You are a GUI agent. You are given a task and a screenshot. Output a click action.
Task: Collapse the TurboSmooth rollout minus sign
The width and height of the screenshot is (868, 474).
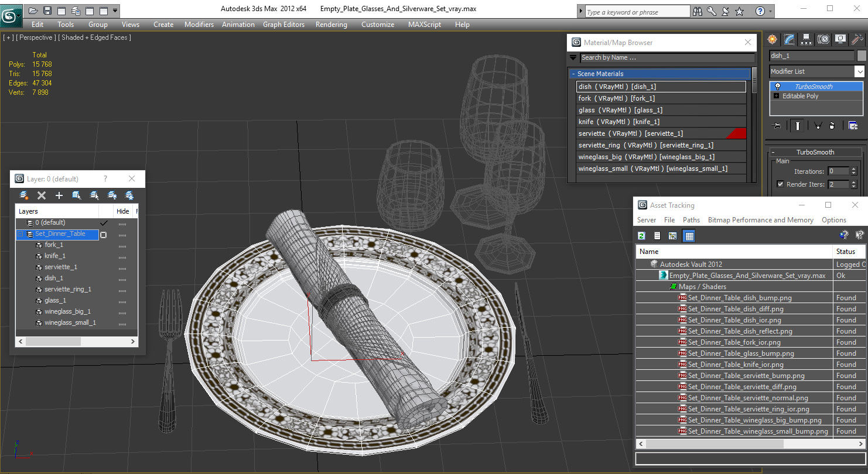[x=774, y=152]
